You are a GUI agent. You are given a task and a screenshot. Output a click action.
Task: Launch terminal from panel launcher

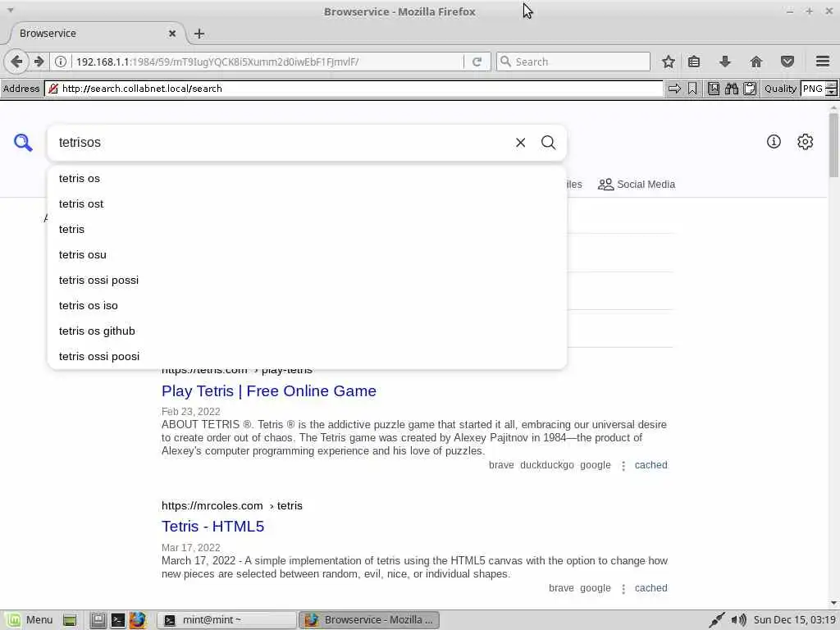coord(118,620)
